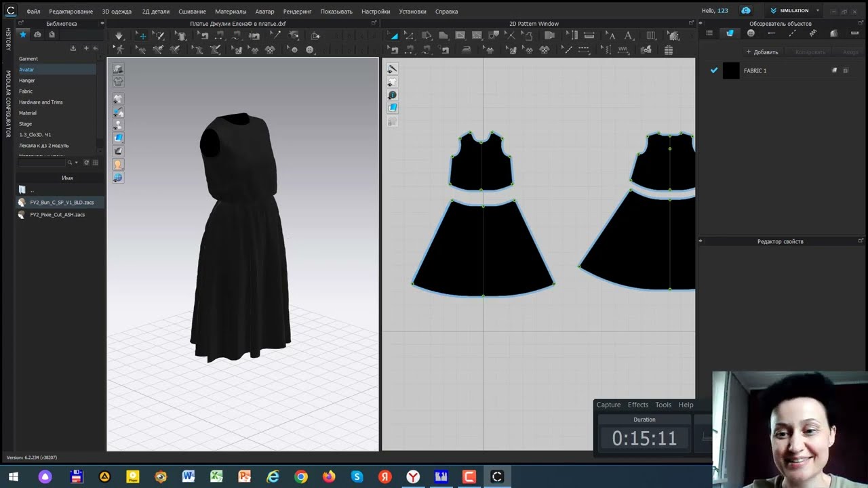Toggle the FABRIC 1 checkmark
The height and width of the screenshot is (488, 868).
click(713, 70)
